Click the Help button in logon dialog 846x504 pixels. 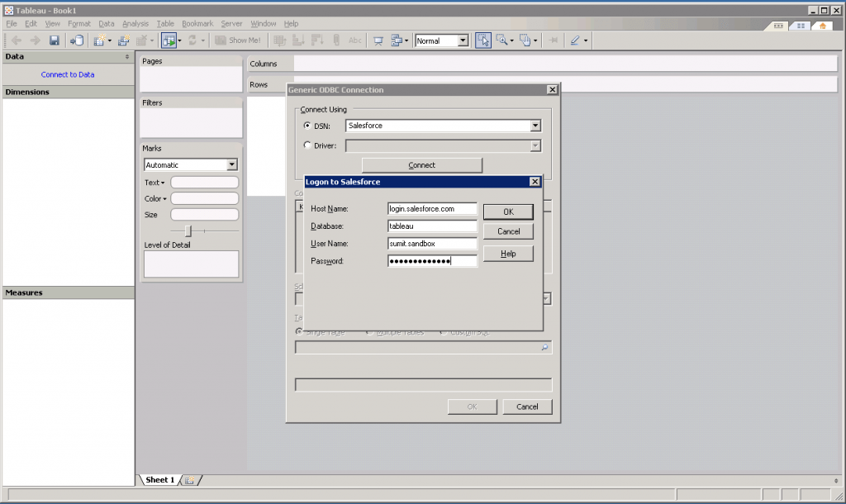(x=508, y=254)
